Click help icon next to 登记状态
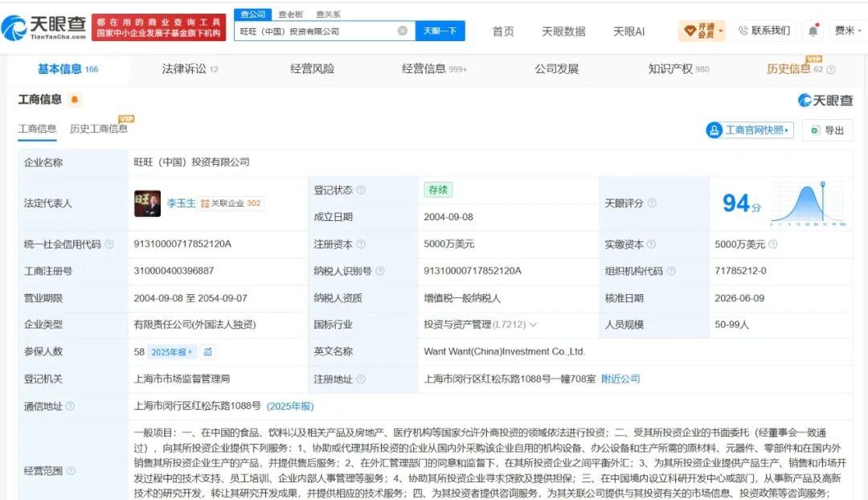 tap(361, 190)
